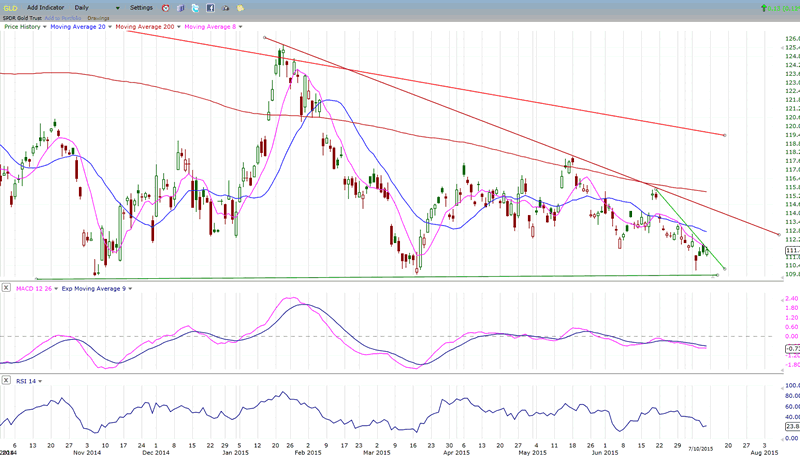Open the Settings menu
The image size is (800, 456).
[143, 7]
